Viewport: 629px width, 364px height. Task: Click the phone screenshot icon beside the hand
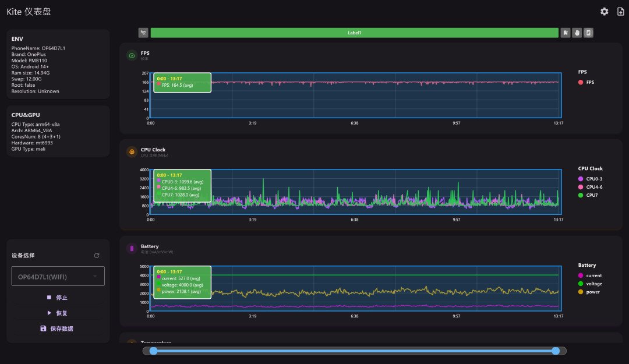[x=588, y=33]
